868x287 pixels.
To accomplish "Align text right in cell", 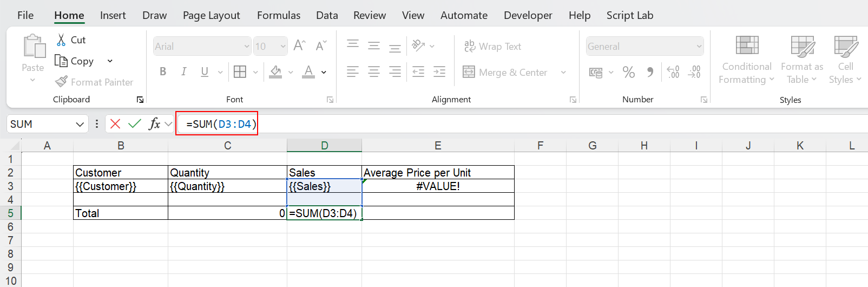I will [x=395, y=71].
